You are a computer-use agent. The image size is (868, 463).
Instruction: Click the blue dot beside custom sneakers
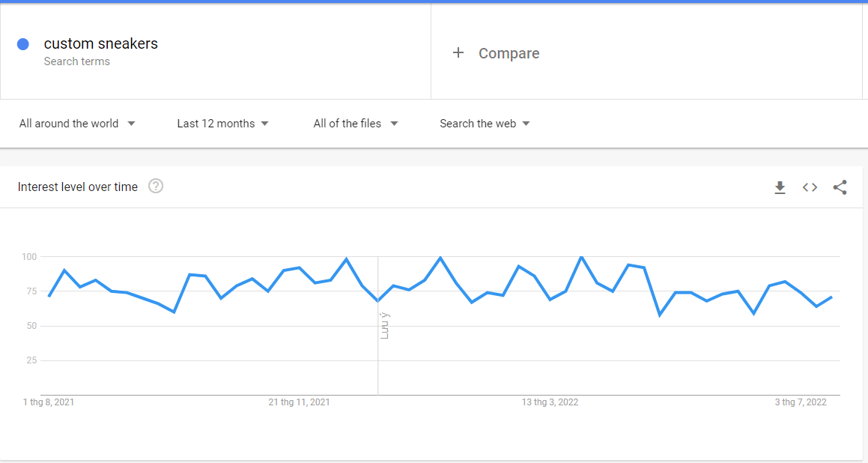[23, 44]
